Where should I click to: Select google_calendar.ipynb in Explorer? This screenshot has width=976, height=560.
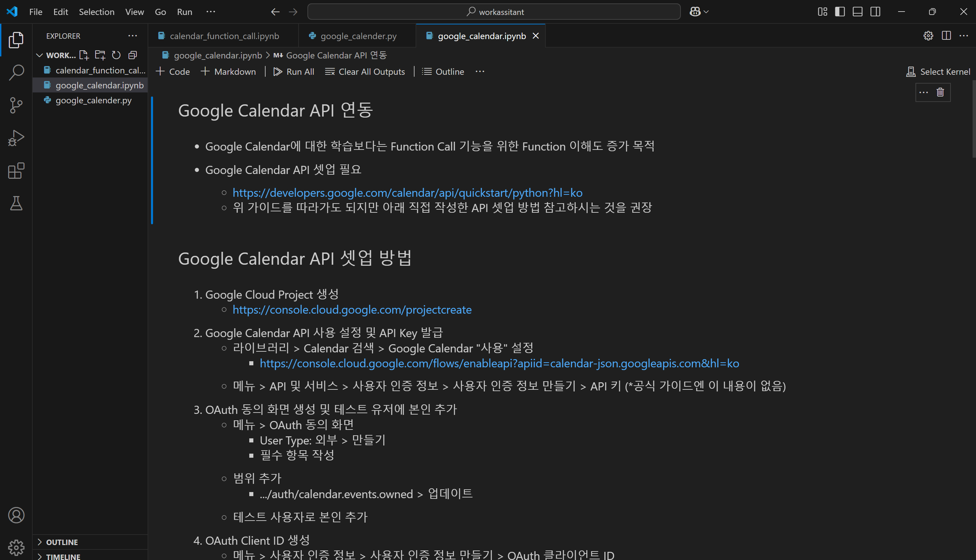coord(90,85)
